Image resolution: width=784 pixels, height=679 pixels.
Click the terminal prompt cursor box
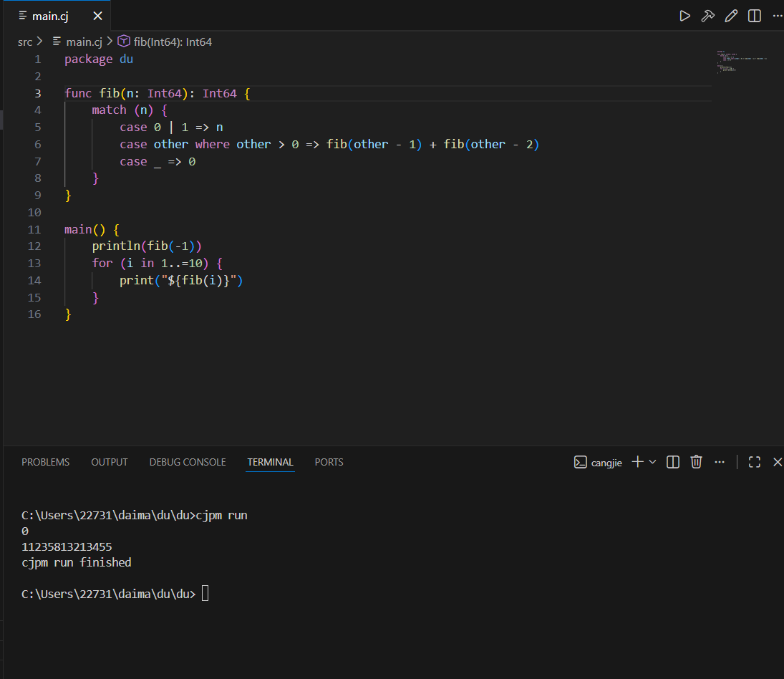(x=205, y=594)
